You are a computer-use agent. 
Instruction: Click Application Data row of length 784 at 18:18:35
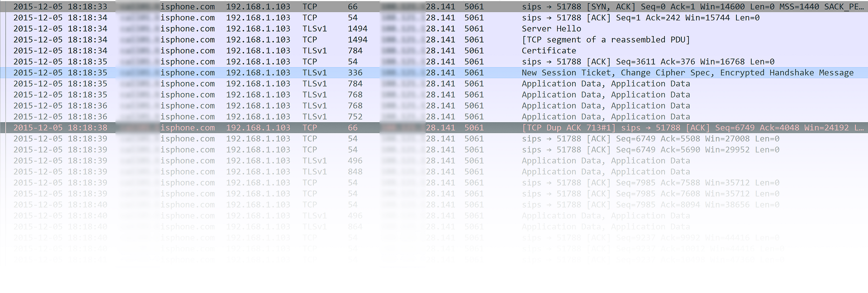pos(434,84)
